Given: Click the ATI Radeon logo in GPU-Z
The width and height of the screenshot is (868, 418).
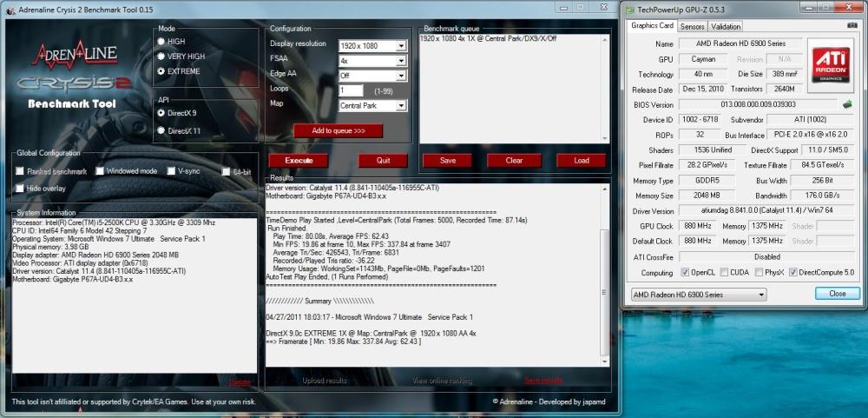Looking at the screenshot, I should pos(831,65).
